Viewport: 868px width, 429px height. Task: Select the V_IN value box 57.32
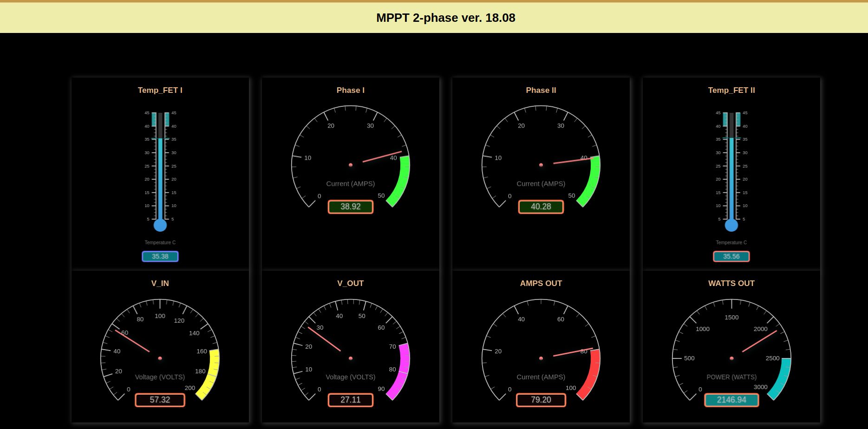pos(160,400)
